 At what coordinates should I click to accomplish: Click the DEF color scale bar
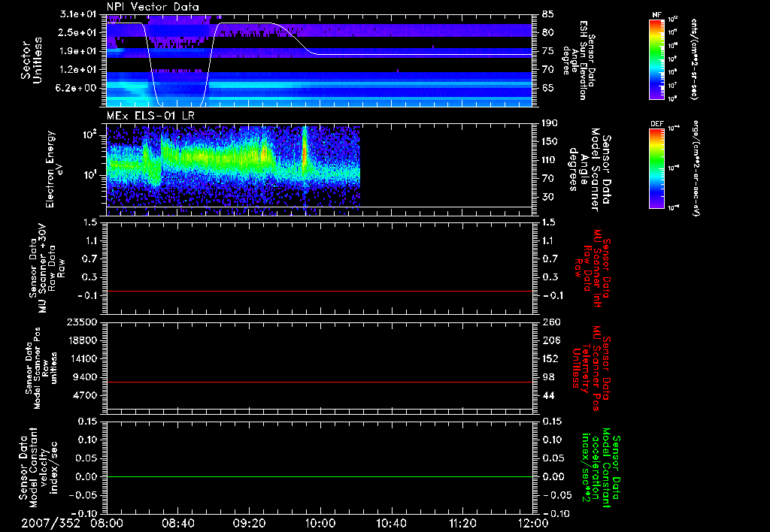point(656,168)
